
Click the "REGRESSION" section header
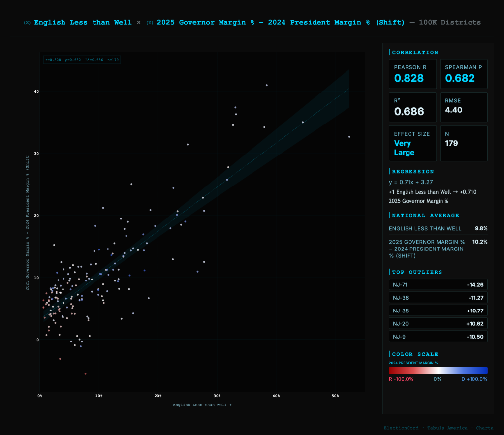[x=413, y=172]
